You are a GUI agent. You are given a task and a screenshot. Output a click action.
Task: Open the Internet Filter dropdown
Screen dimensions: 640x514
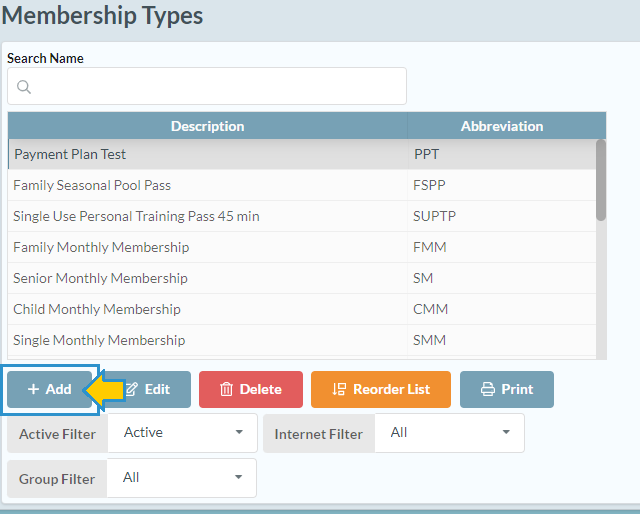tap(448, 433)
